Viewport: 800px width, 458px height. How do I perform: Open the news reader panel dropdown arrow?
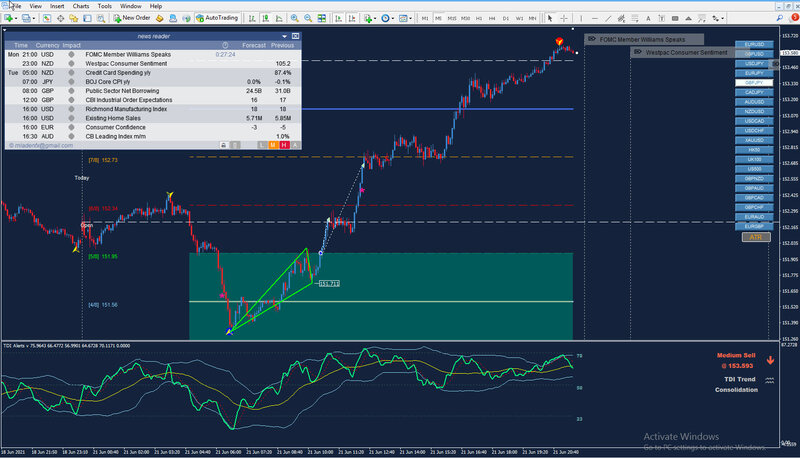click(284, 36)
